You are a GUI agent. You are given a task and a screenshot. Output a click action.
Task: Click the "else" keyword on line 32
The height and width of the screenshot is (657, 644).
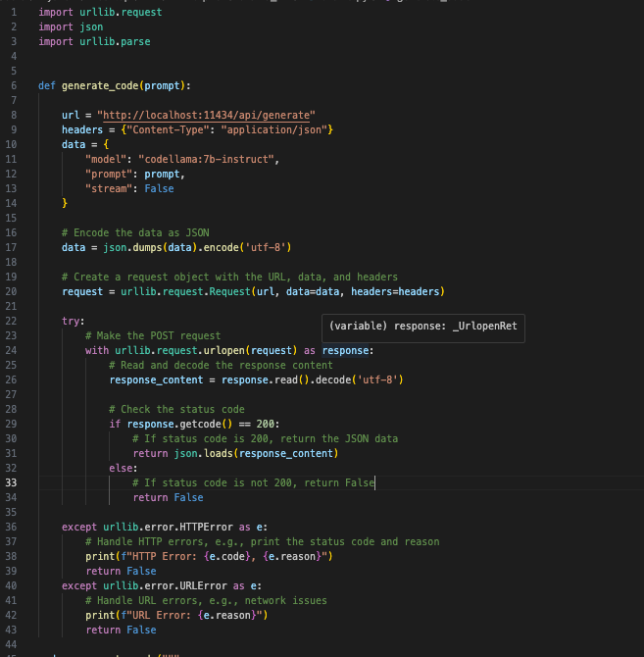click(121, 468)
